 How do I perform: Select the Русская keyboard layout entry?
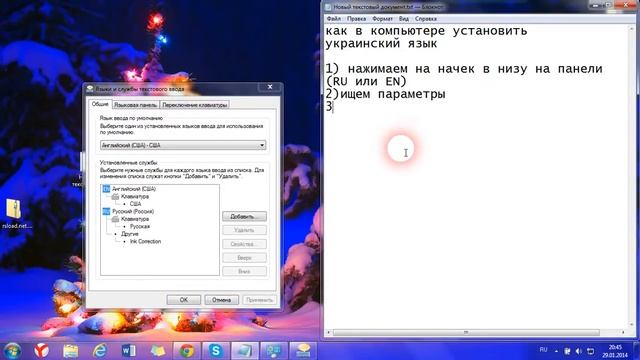tap(140, 226)
